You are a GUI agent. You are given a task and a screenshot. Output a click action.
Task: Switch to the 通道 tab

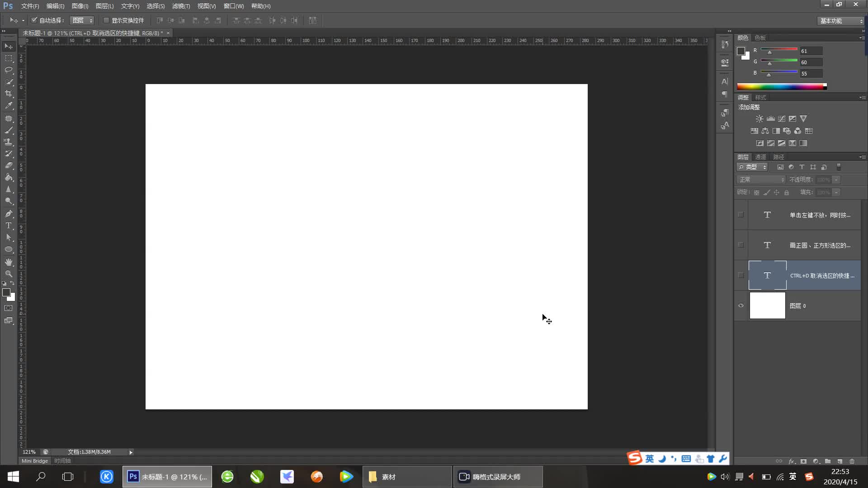click(x=760, y=157)
